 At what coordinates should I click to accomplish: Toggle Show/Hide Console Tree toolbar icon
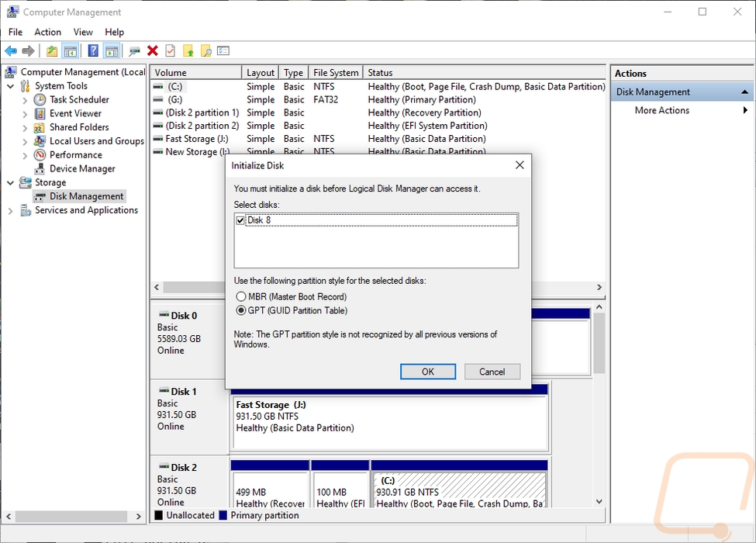tap(71, 51)
